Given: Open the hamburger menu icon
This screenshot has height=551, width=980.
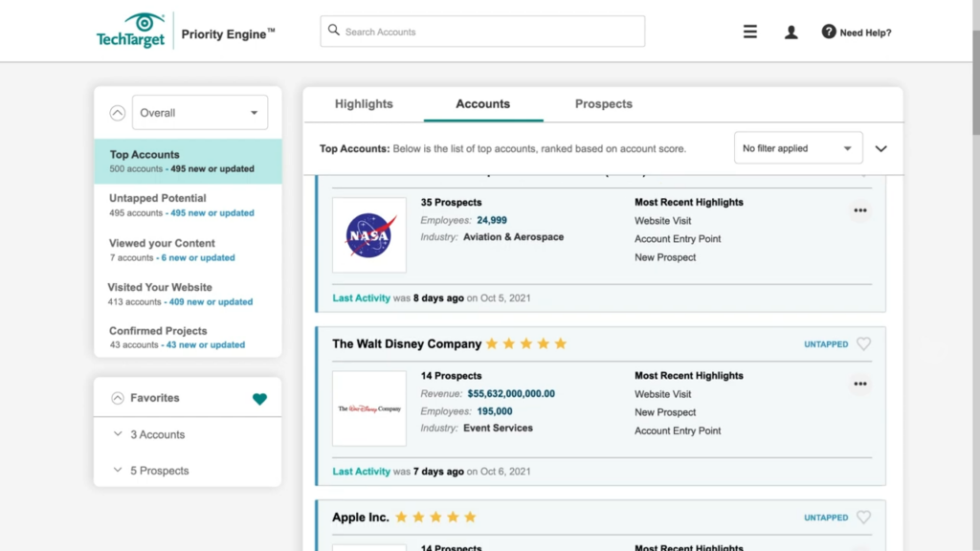Looking at the screenshot, I should click(x=749, y=31).
